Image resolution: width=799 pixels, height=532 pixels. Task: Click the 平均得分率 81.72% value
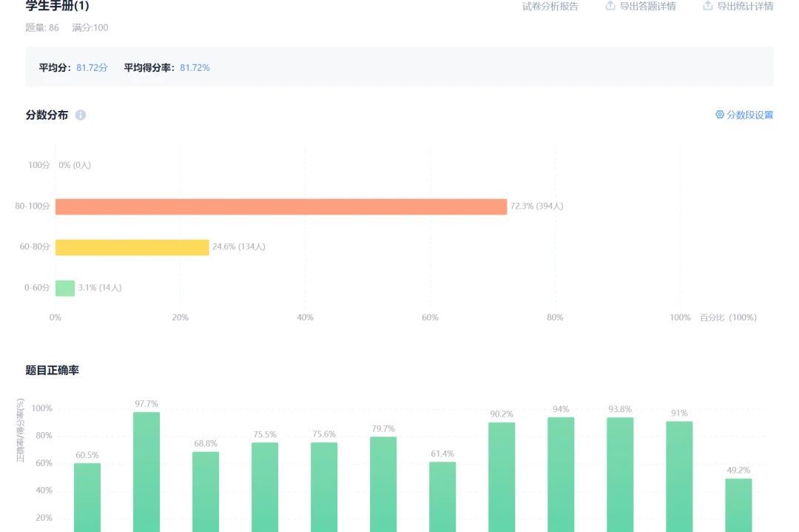pos(195,68)
